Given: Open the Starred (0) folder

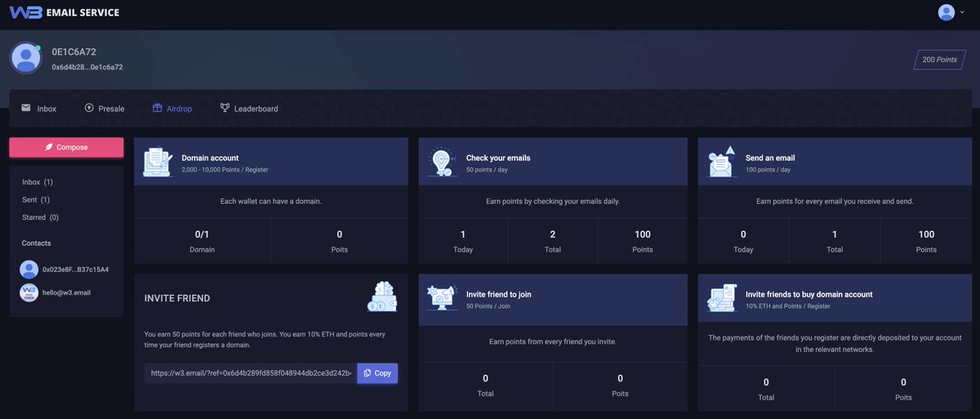Looking at the screenshot, I should [x=40, y=217].
